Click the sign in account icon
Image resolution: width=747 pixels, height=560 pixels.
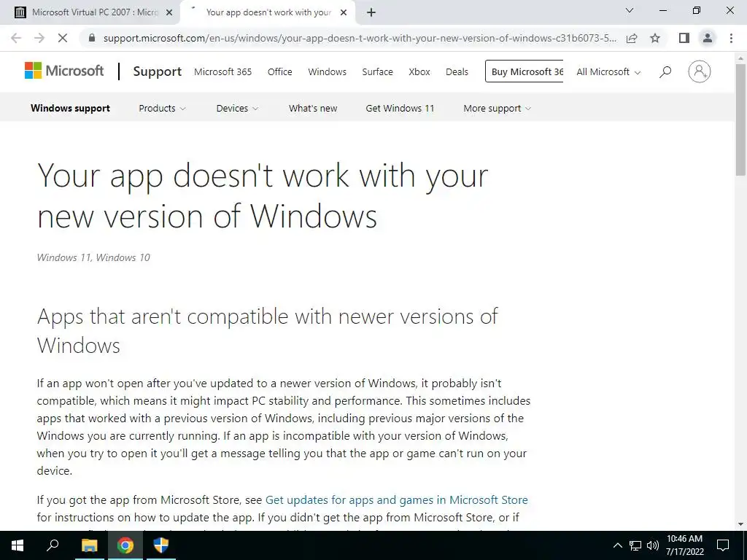point(700,71)
